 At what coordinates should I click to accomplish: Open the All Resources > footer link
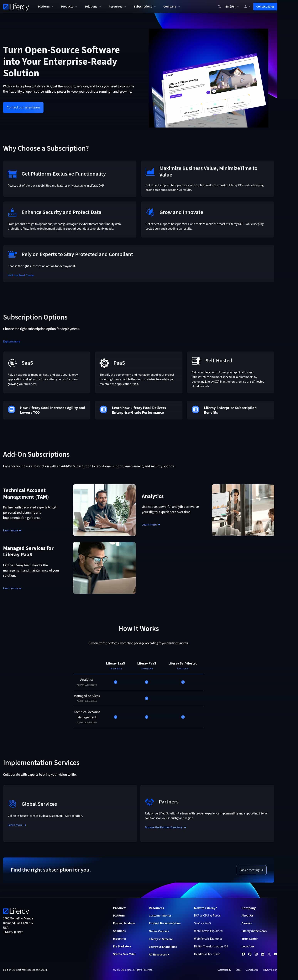click(x=159, y=955)
